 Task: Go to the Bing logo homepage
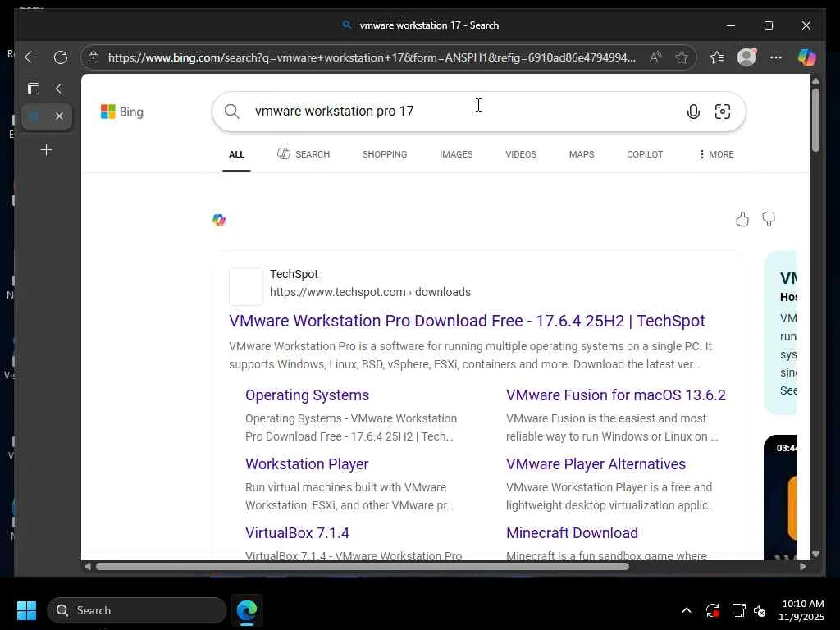[x=122, y=112]
